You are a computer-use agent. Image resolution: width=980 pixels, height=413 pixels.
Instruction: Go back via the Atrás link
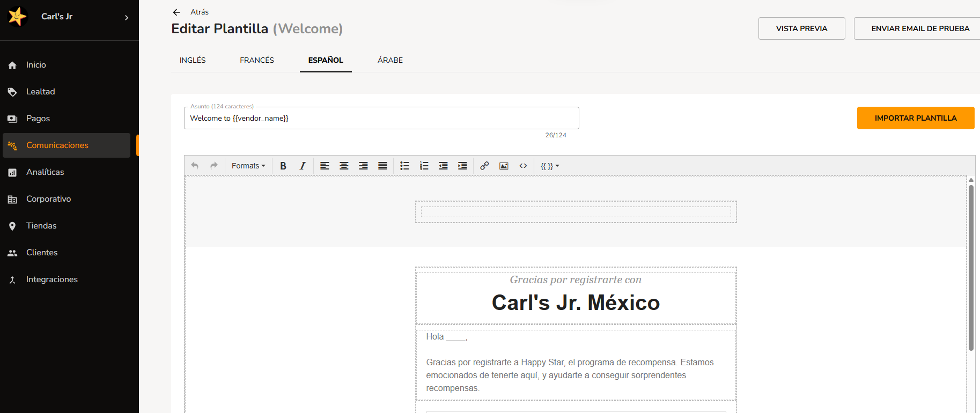point(200,12)
